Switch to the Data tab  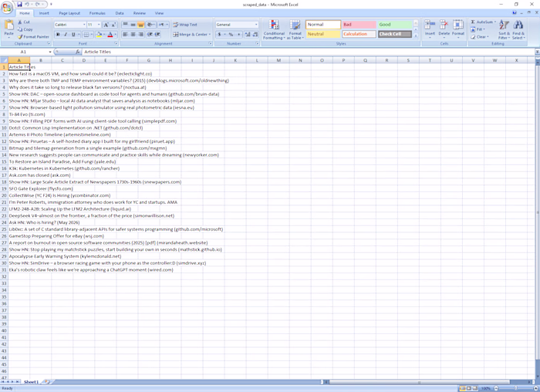pos(120,13)
